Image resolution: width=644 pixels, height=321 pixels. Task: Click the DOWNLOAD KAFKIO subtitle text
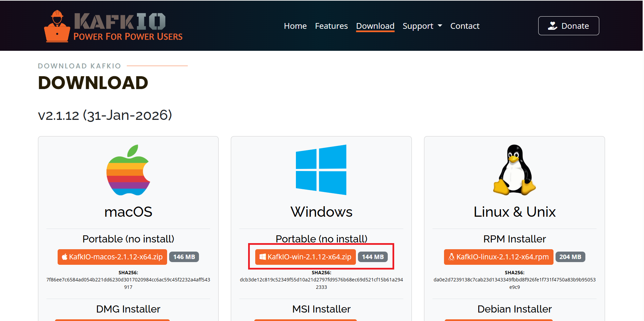79,66
